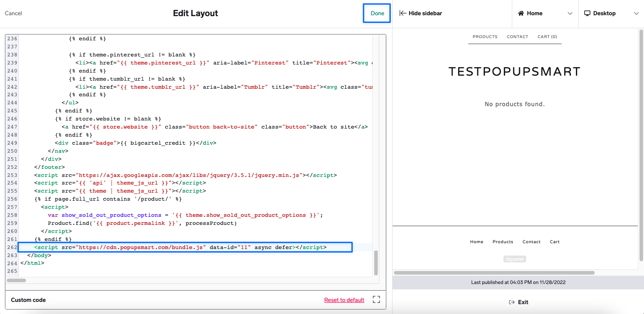Click Products link in preview footer

503,242
